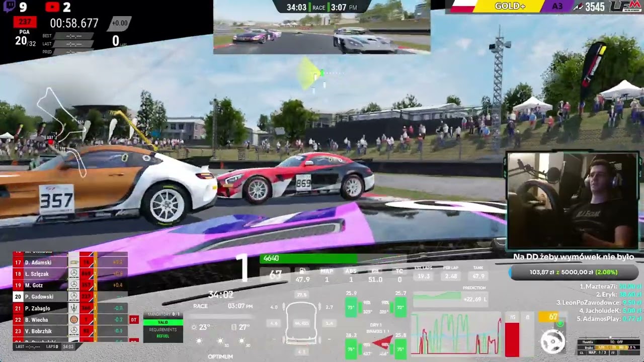644x362 pixels.
Task: Click the OPTIMUM track condition label
Action: (x=220, y=356)
